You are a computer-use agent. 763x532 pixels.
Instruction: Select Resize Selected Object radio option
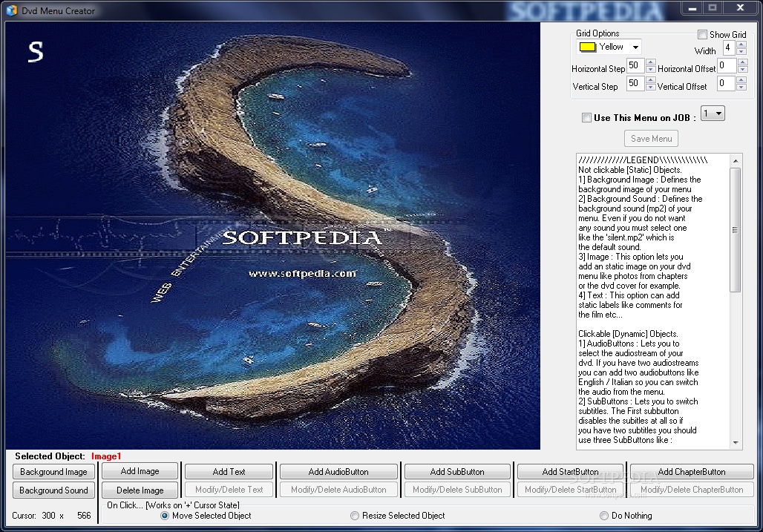click(355, 516)
